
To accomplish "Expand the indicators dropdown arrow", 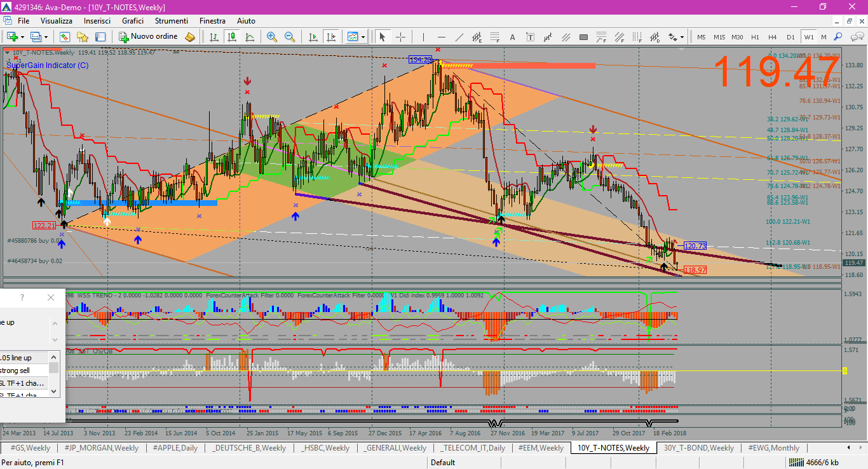I will click(363, 37).
